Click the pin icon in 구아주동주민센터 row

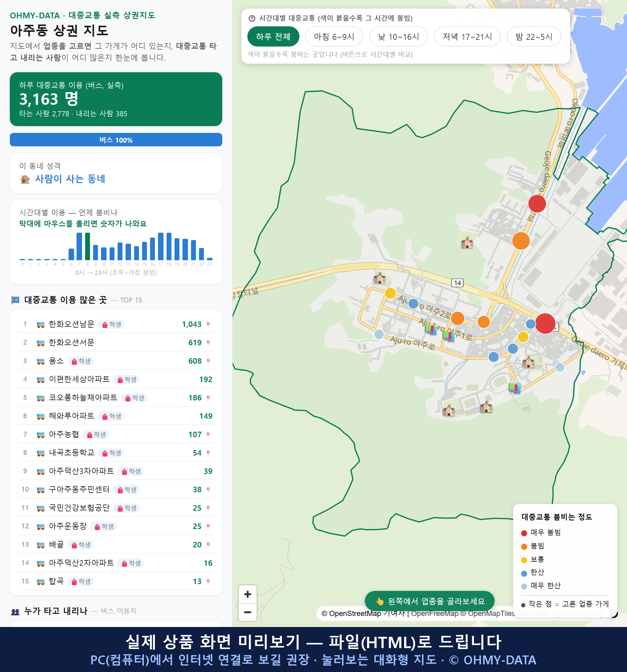point(208,490)
